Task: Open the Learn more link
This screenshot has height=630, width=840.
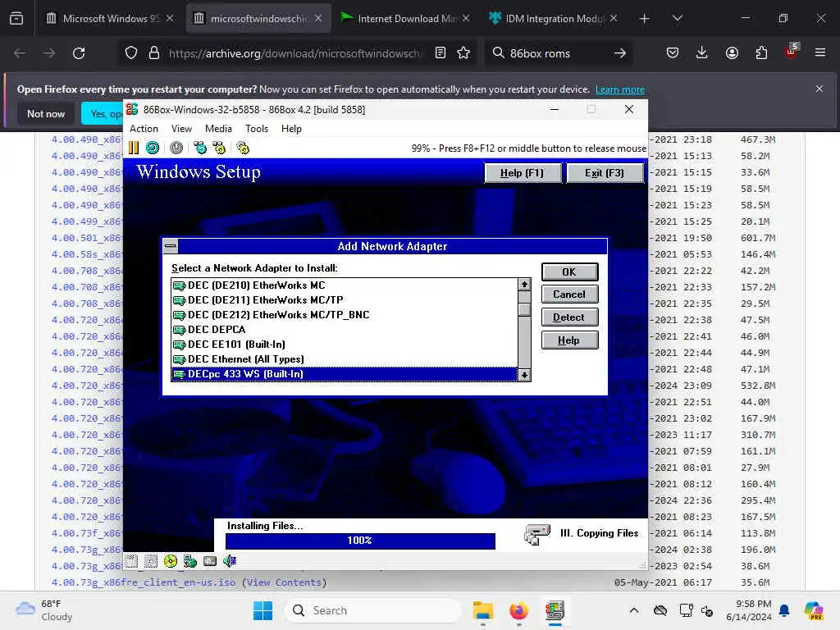Action: (x=620, y=89)
